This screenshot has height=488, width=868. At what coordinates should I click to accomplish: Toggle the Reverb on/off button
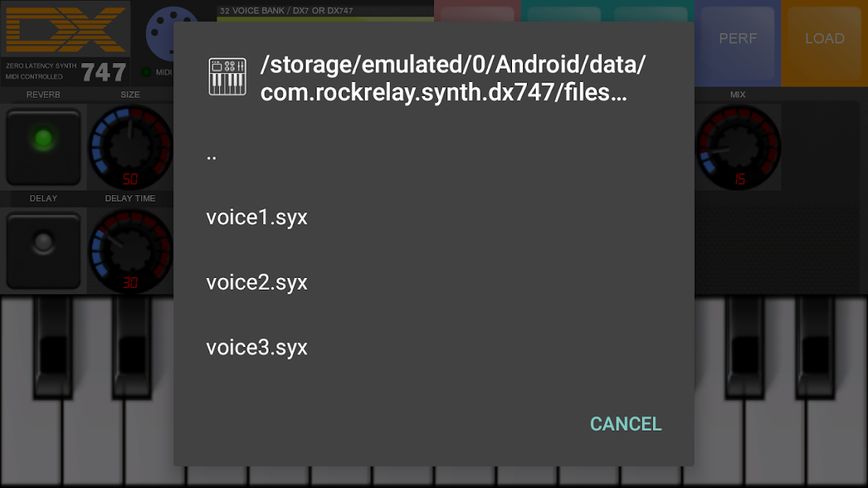click(x=43, y=147)
